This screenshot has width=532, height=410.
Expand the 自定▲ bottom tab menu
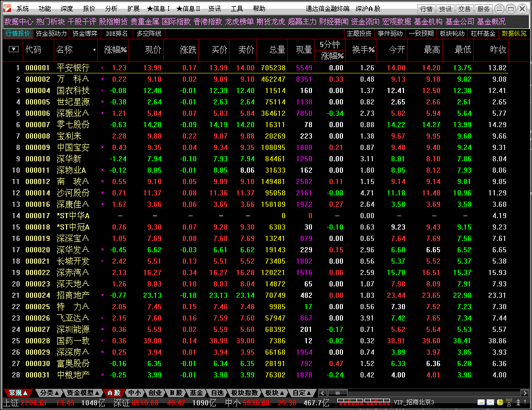coord(302,393)
